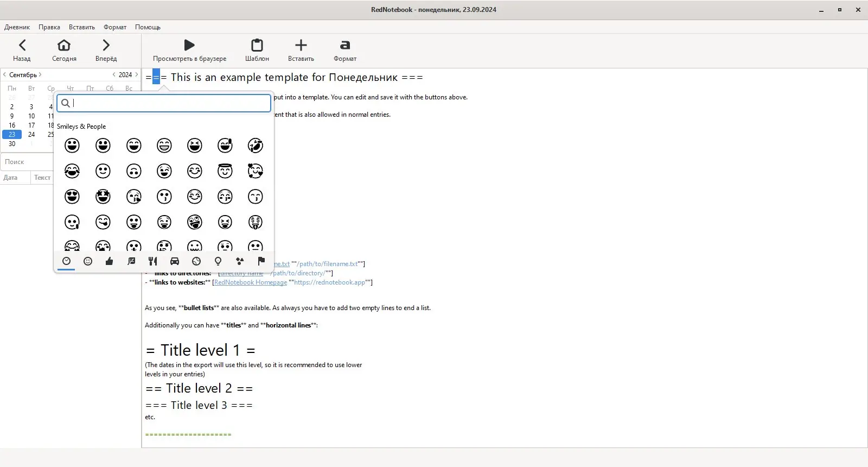Select day 23 in the calendar
Image resolution: width=868 pixels, height=467 pixels.
click(x=12, y=135)
